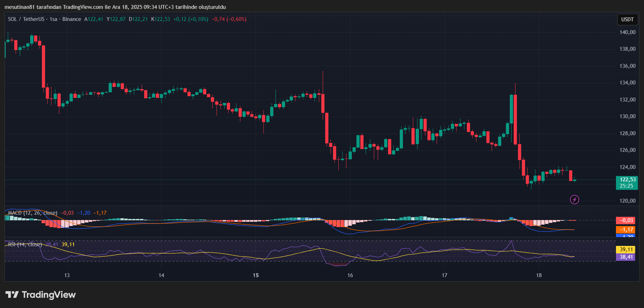The height and width of the screenshot is (308, 644).
Task: Click the Binance exchange name in legend
Action: (x=72, y=19)
